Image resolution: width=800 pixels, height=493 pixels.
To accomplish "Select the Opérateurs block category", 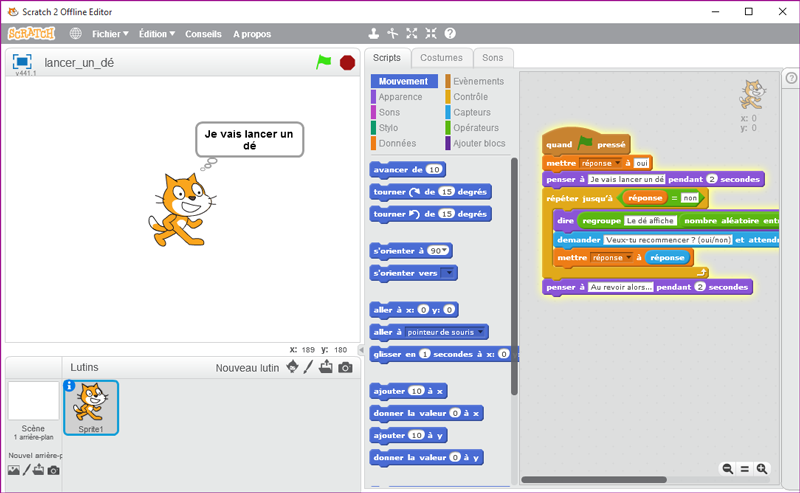I will pyautogui.click(x=476, y=128).
